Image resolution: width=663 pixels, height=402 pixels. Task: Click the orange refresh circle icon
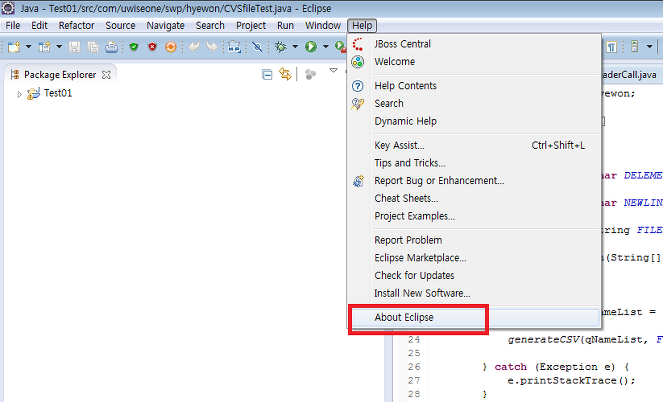171,46
